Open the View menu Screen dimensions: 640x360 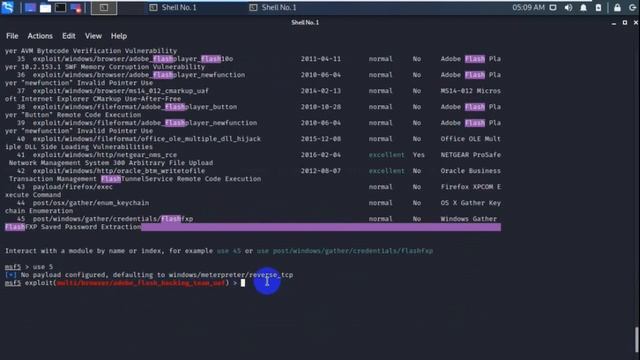point(93,36)
